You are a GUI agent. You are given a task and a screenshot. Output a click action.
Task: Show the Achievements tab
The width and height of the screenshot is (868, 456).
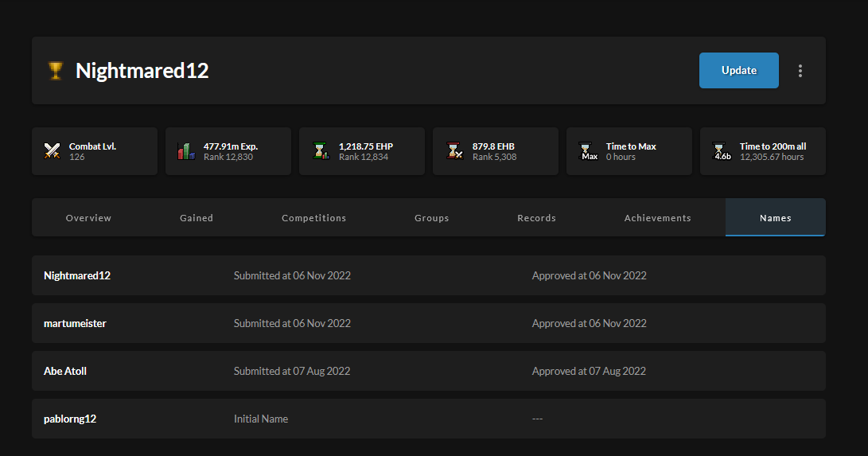tap(657, 218)
